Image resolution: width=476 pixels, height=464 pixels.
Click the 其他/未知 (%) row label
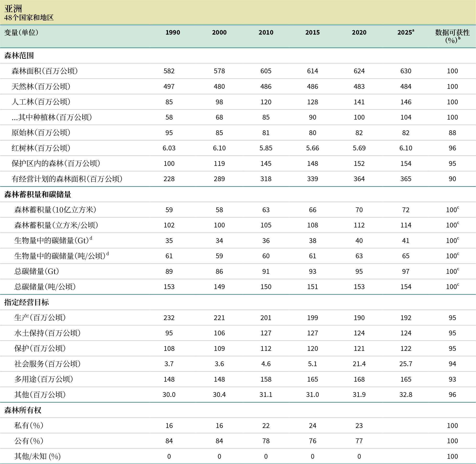[x=37, y=456]
